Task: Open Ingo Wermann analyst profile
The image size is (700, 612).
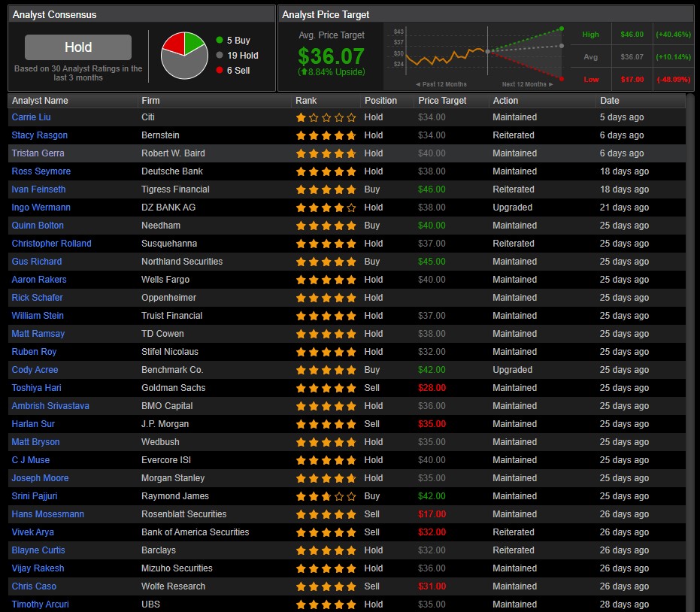Action: pos(41,208)
